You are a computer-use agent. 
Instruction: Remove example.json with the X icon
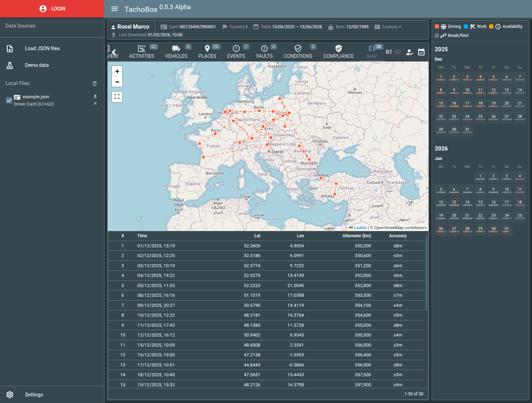(95, 104)
